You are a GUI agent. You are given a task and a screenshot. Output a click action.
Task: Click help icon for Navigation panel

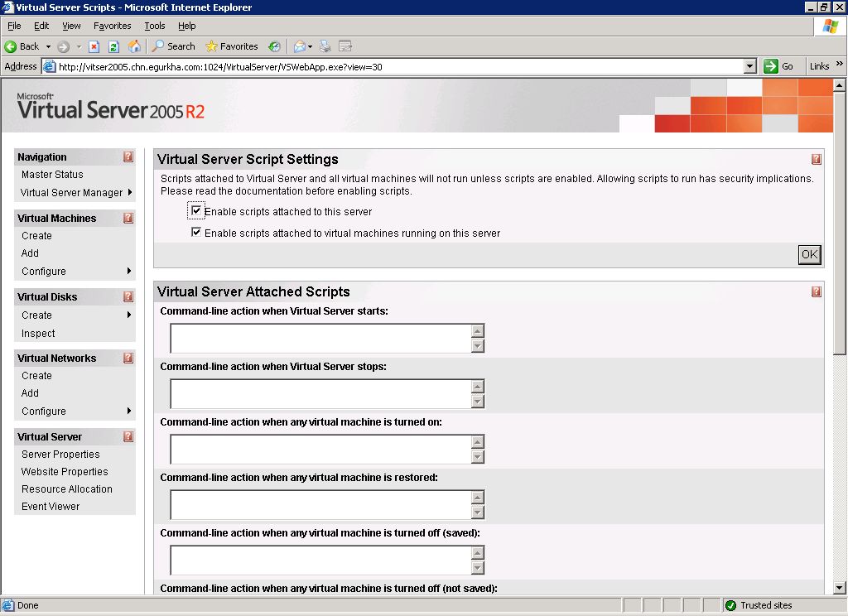[128, 156]
